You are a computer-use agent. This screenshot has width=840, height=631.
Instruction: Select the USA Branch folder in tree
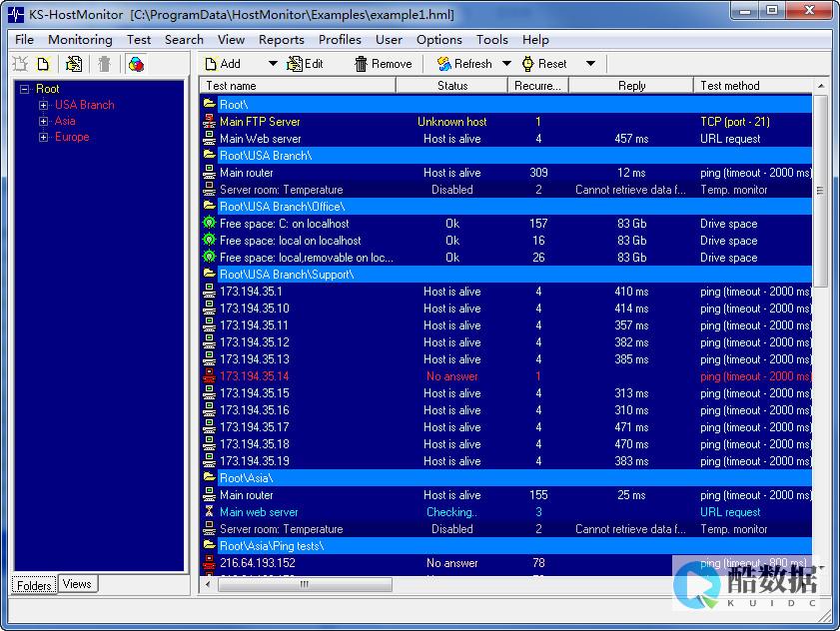(x=85, y=105)
